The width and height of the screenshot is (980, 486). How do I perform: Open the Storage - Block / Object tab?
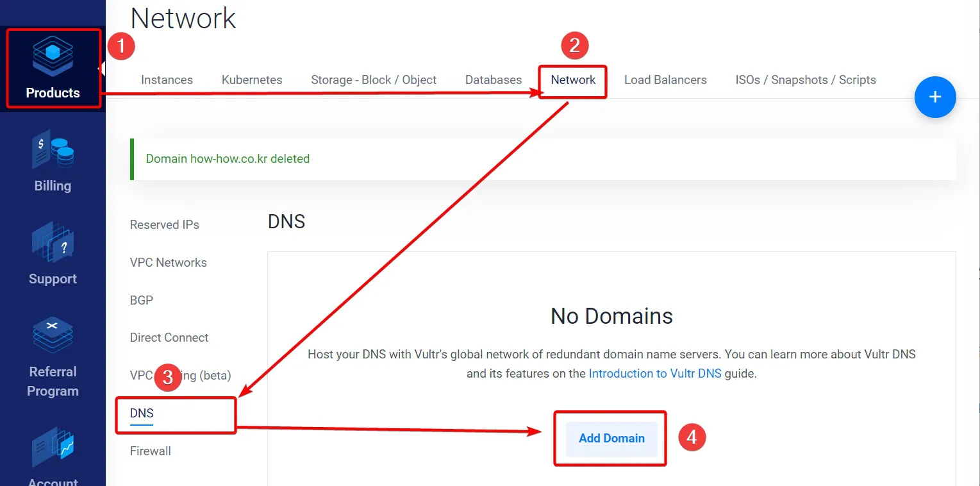374,80
